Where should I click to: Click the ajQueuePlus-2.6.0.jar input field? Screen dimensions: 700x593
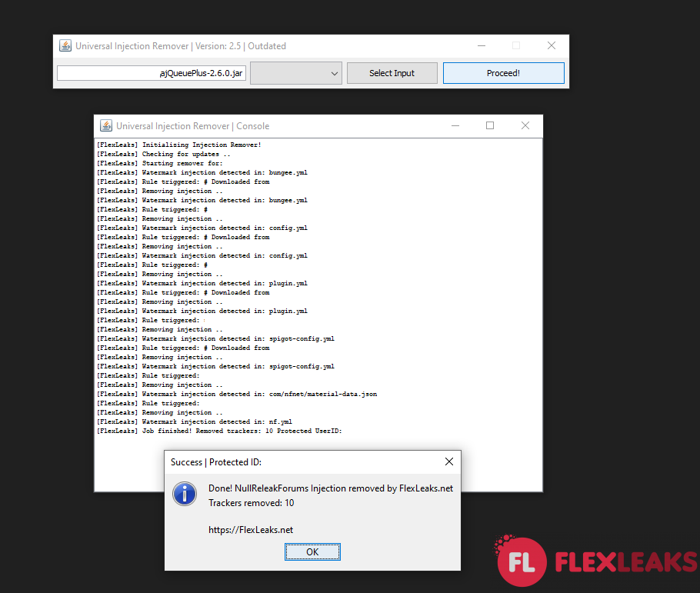151,72
